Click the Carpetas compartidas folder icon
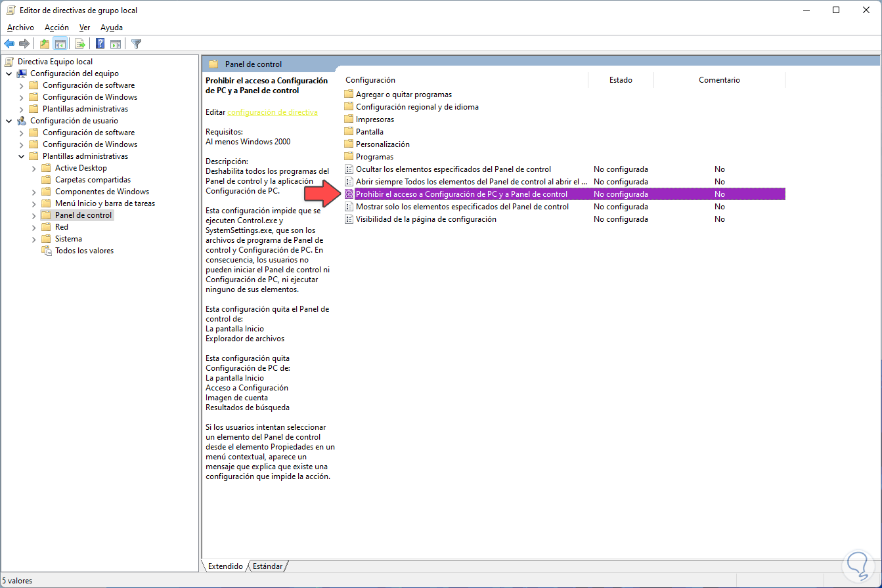Viewport: 882px width, 588px height. tap(46, 180)
